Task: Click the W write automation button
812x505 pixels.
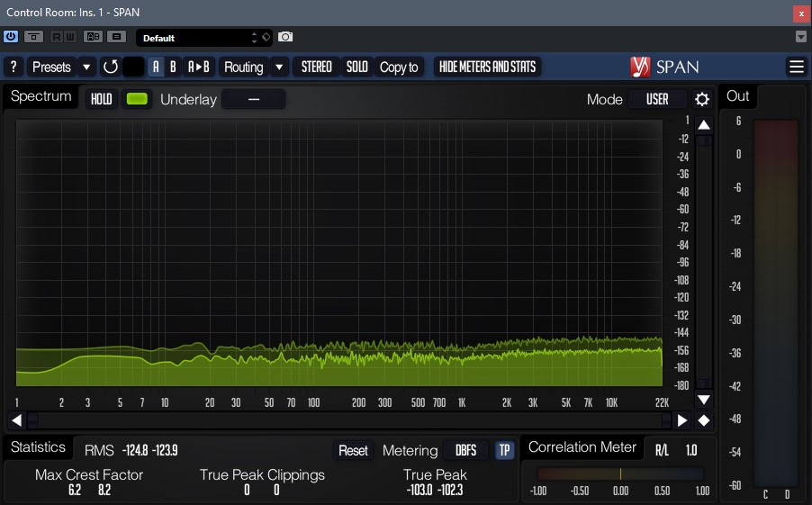Action: point(70,37)
